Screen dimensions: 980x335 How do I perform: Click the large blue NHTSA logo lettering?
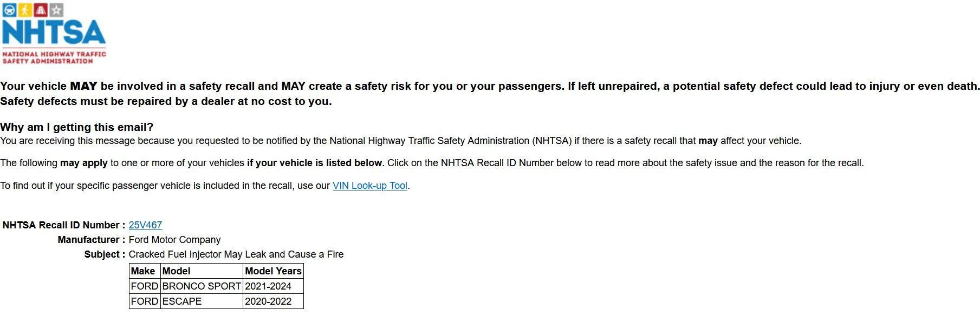coord(54,32)
